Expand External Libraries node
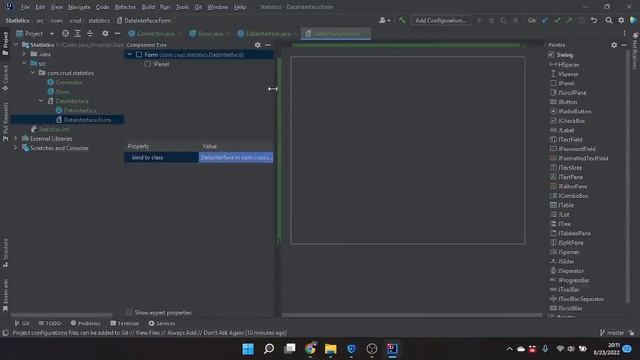 tap(16, 138)
